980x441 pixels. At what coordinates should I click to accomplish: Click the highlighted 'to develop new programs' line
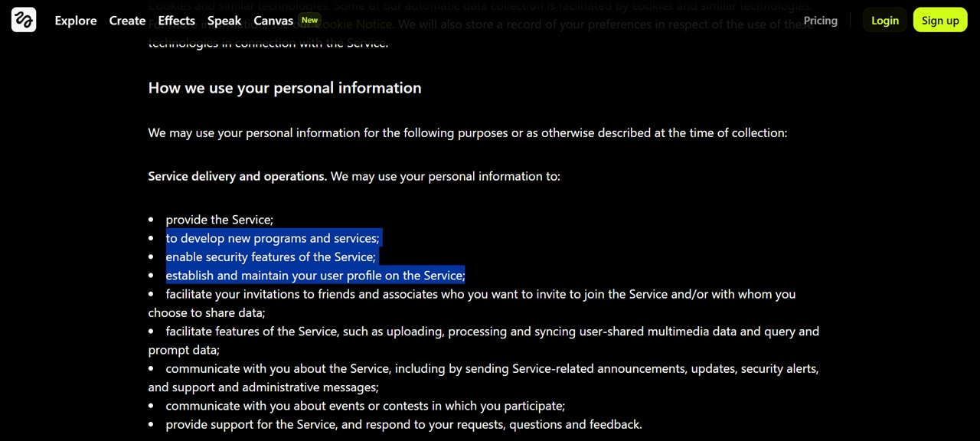pyautogui.click(x=272, y=238)
